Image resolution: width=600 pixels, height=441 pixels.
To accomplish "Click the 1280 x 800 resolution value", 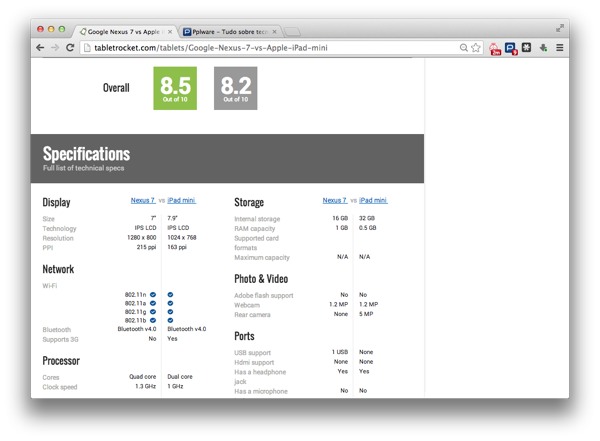I will 142,237.
